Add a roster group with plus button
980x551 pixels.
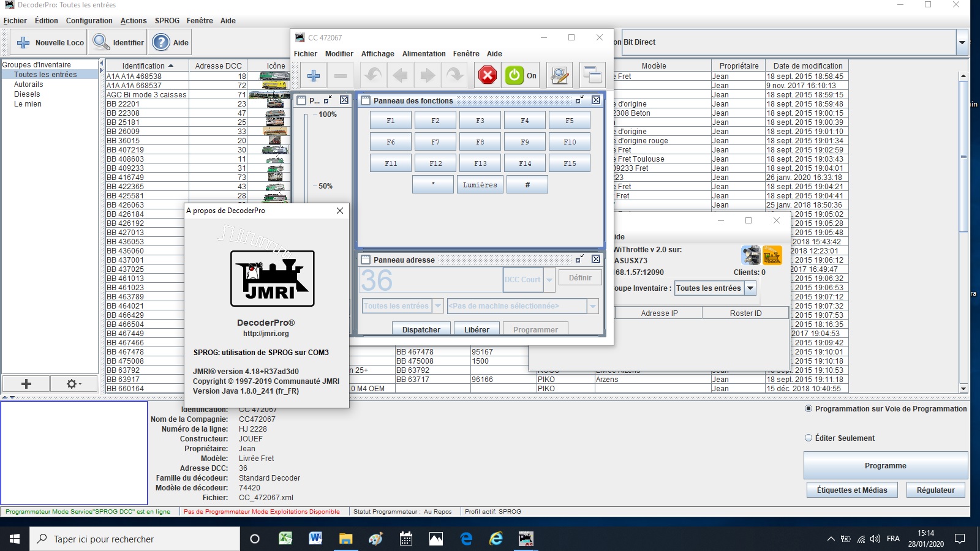pyautogui.click(x=26, y=384)
